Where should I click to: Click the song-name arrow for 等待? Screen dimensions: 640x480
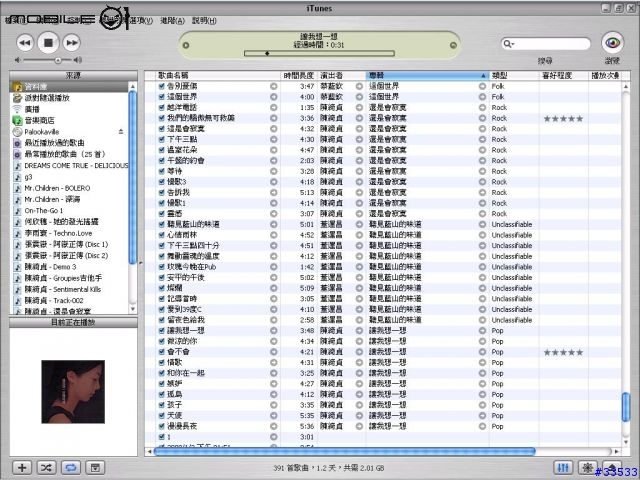(273, 171)
